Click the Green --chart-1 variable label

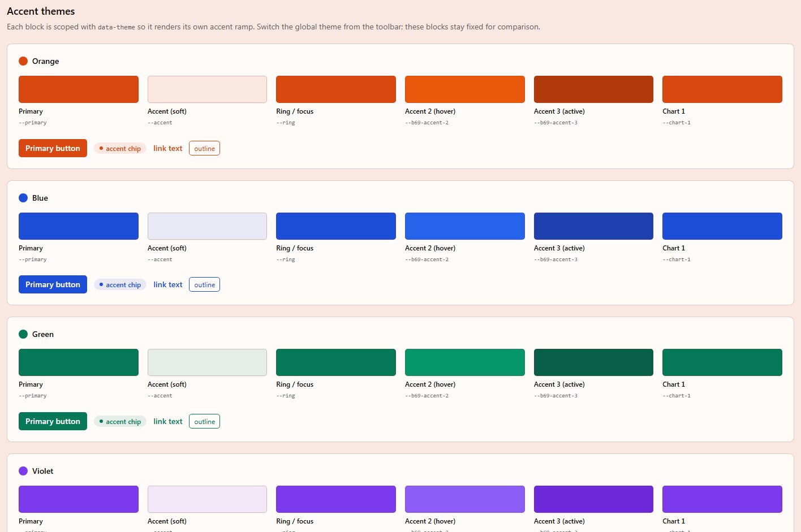pos(677,396)
